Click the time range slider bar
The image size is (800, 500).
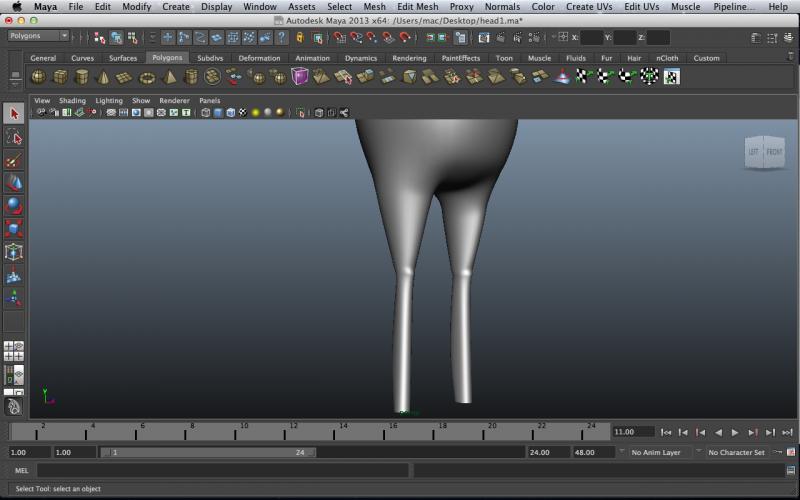(x=210, y=452)
